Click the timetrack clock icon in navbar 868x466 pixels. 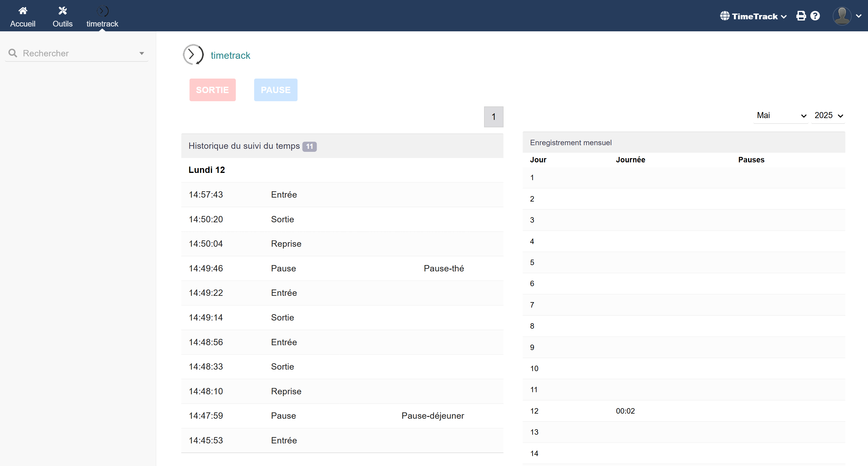pyautogui.click(x=102, y=11)
